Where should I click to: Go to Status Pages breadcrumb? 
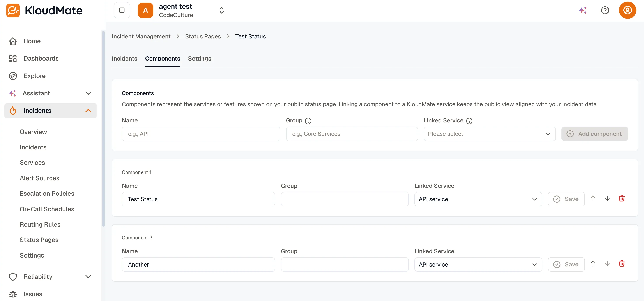pyautogui.click(x=203, y=36)
